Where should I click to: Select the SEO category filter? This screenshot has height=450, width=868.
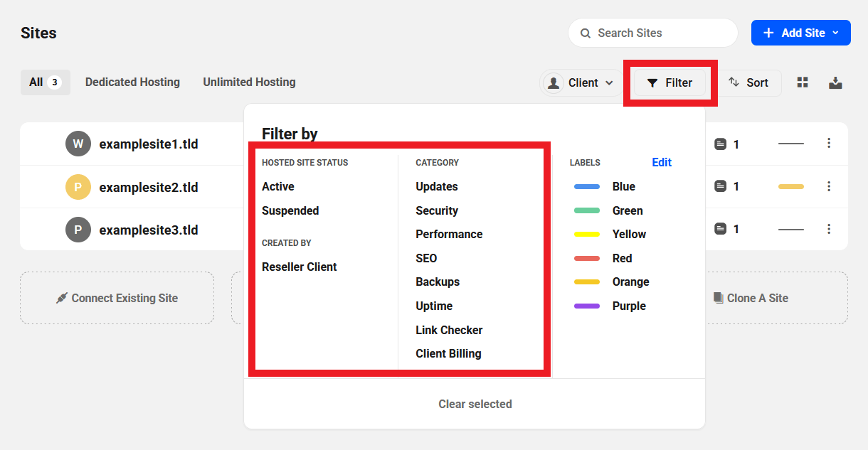click(426, 258)
